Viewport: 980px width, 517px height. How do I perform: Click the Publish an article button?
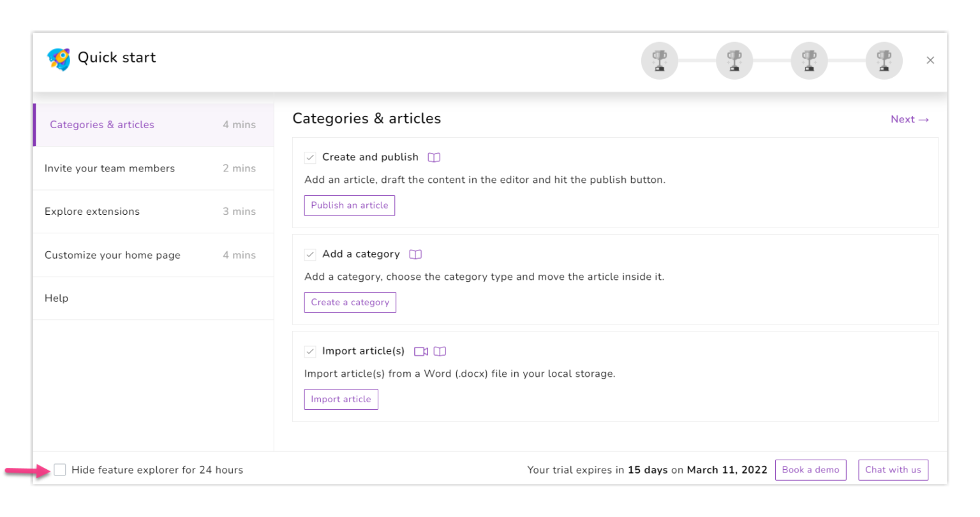(349, 205)
